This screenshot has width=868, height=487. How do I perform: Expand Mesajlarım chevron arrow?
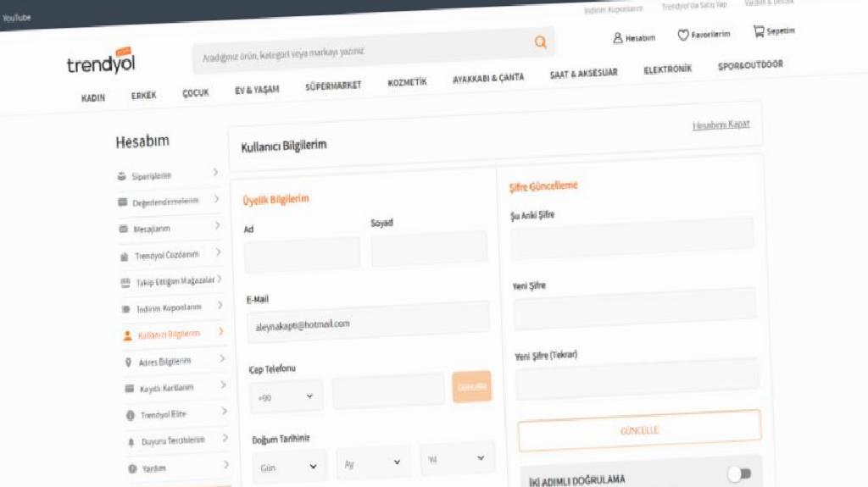click(x=217, y=225)
